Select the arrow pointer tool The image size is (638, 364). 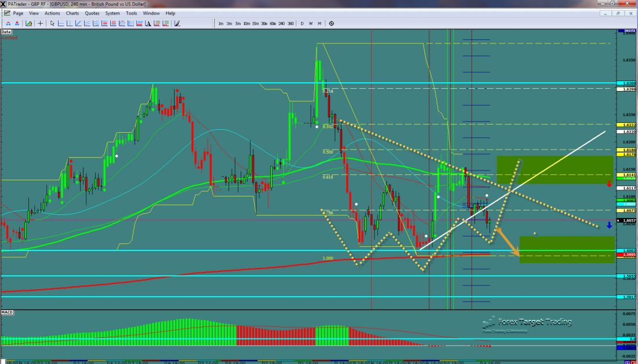[52, 24]
